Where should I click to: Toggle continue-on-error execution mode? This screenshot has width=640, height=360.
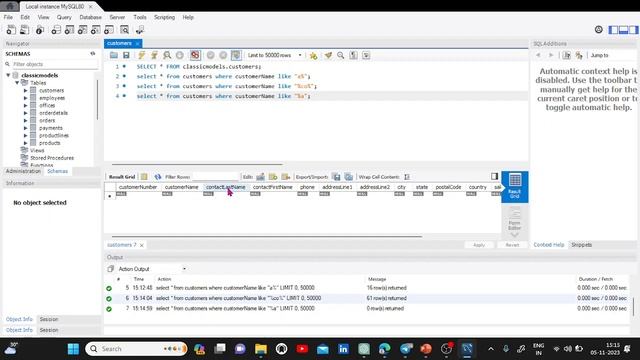195,55
